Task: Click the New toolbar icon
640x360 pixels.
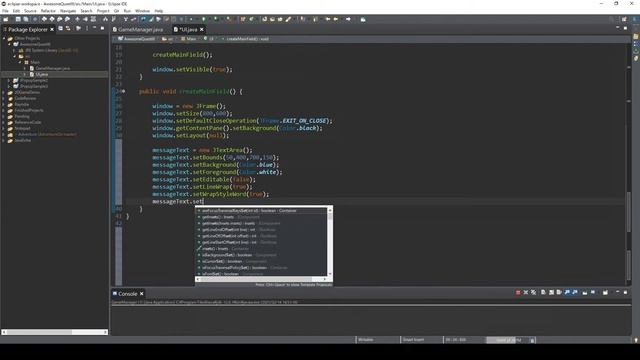Action: point(6,19)
